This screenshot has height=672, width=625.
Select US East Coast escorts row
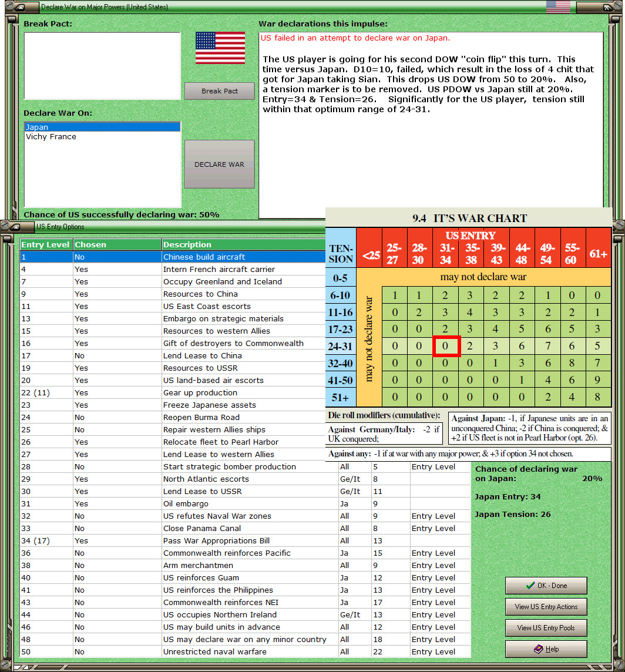point(172,307)
